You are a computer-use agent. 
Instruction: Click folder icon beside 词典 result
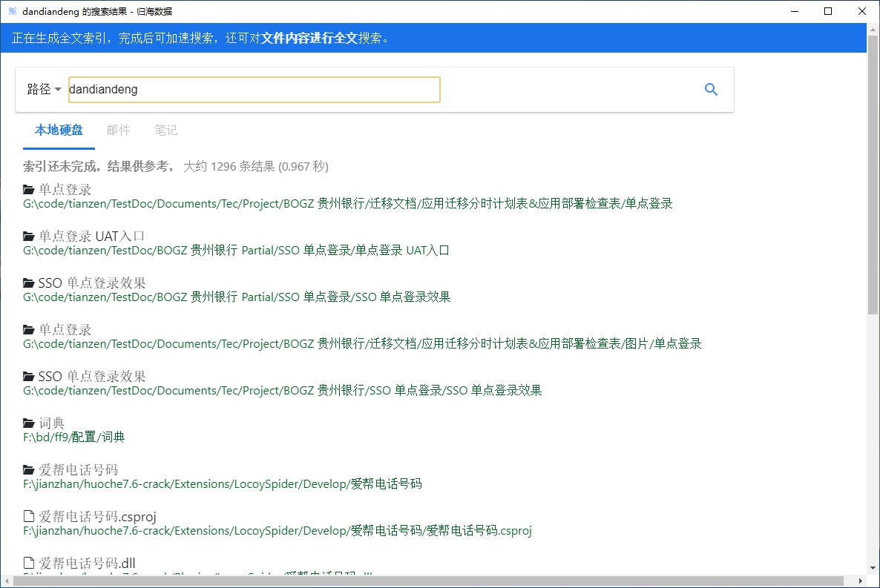[29, 423]
